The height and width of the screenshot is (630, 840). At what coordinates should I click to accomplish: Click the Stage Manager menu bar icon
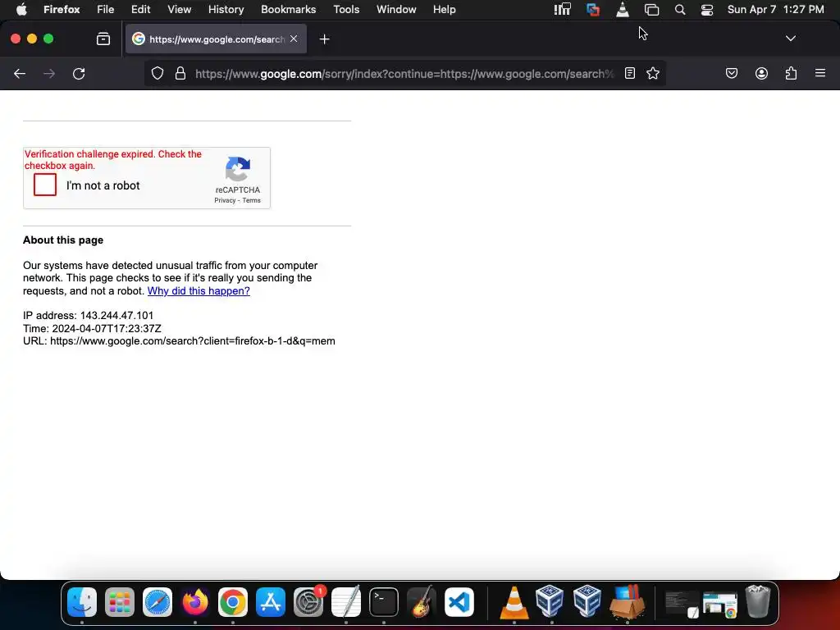click(651, 10)
